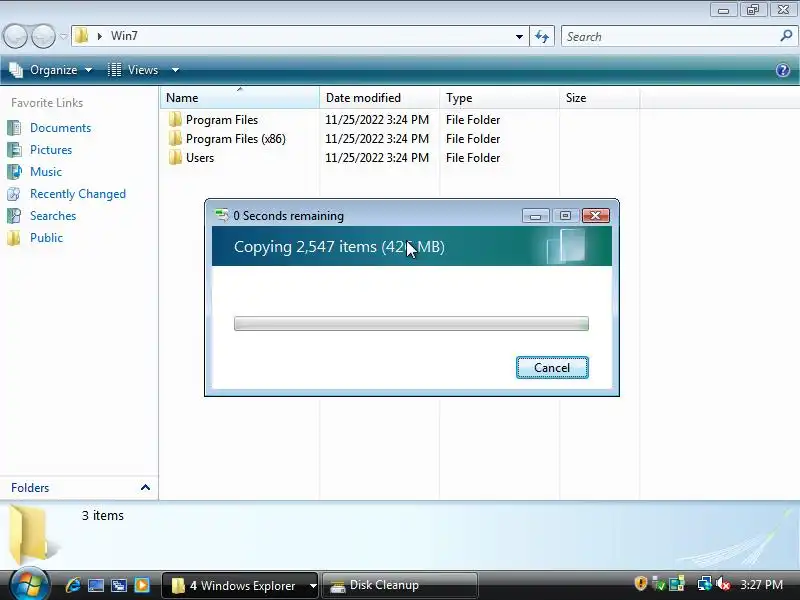The width and height of the screenshot is (800, 600).
Task: Open Pictures favorite link
Action: (x=51, y=149)
